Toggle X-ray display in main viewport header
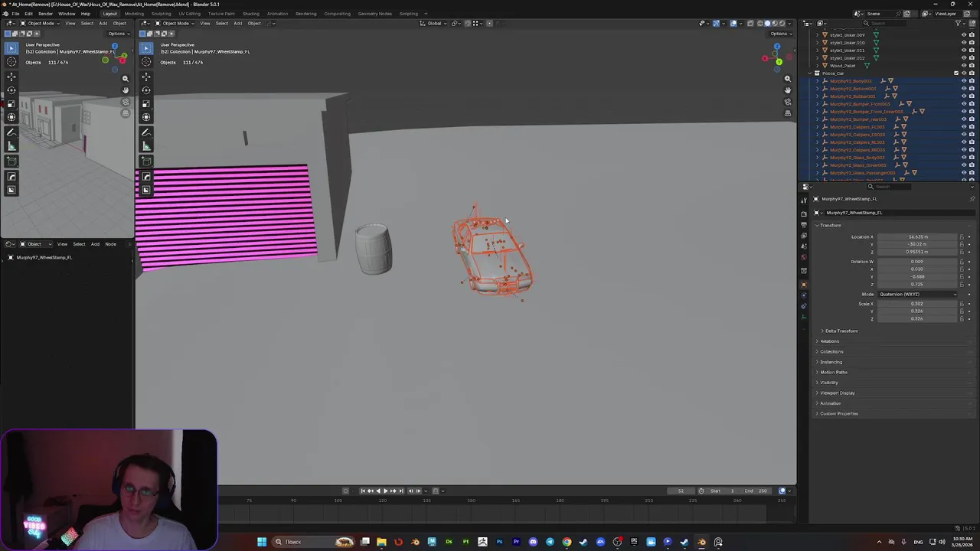Screen dimensions: 980x551 pyautogui.click(x=750, y=23)
